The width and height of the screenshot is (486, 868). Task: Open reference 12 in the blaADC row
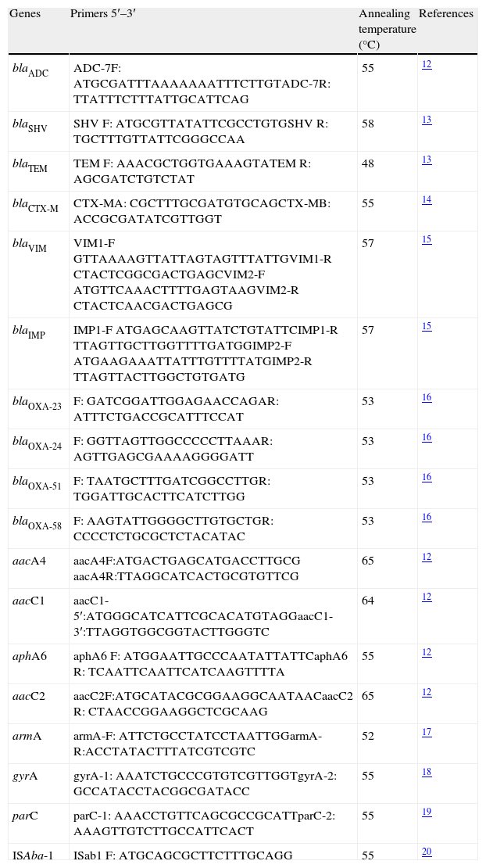click(427, 65)
